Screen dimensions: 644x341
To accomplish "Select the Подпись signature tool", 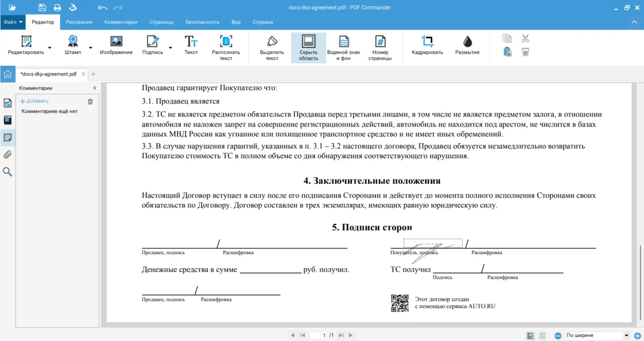I will 152,46.
